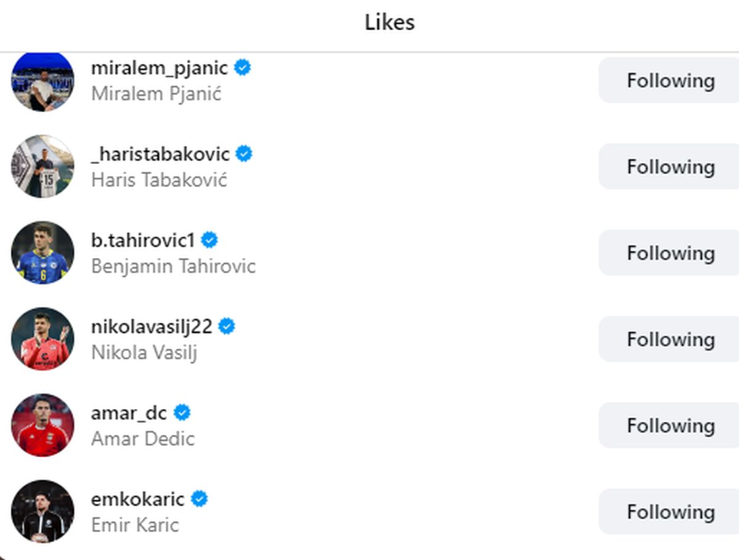Toggle Following button for Haris Tabaković
Viewport: 739px width, 560px height.
point(670,167)
